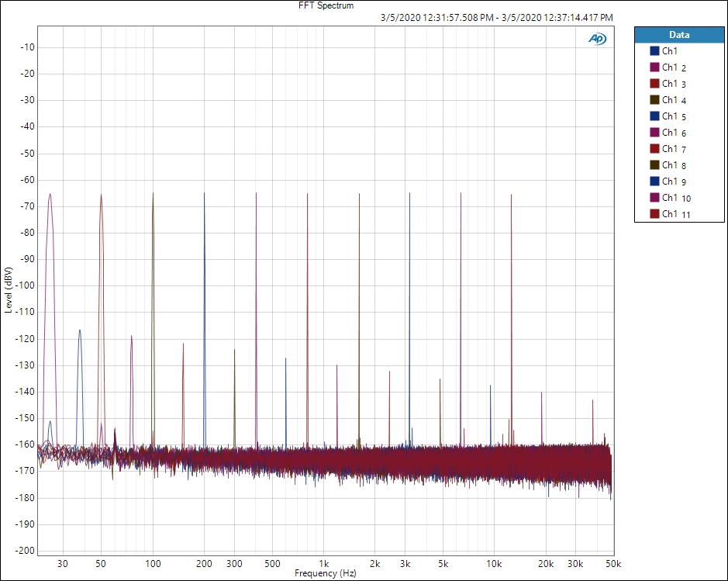Click the Ch1 7 legend swatch
Image resolution: width=728 pixels, height=581 pixels.
click(654, 149)
